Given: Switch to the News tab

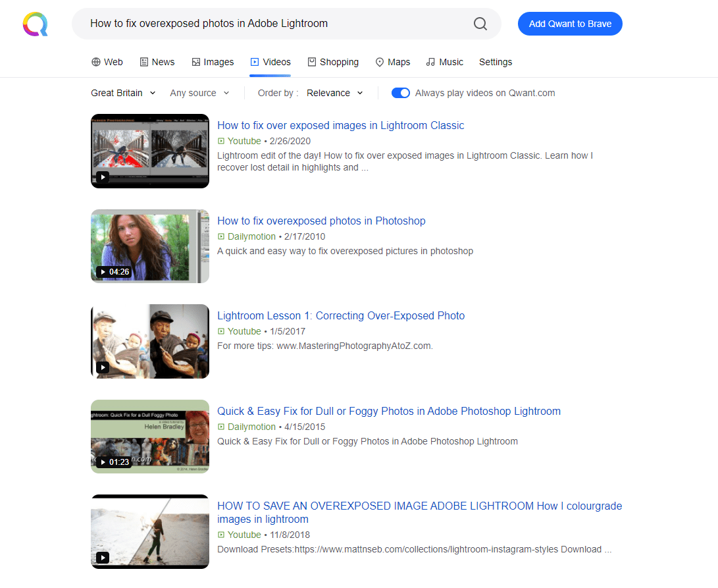Looking at the screenshot, I should pyautogui.click(x=157, y=62).
